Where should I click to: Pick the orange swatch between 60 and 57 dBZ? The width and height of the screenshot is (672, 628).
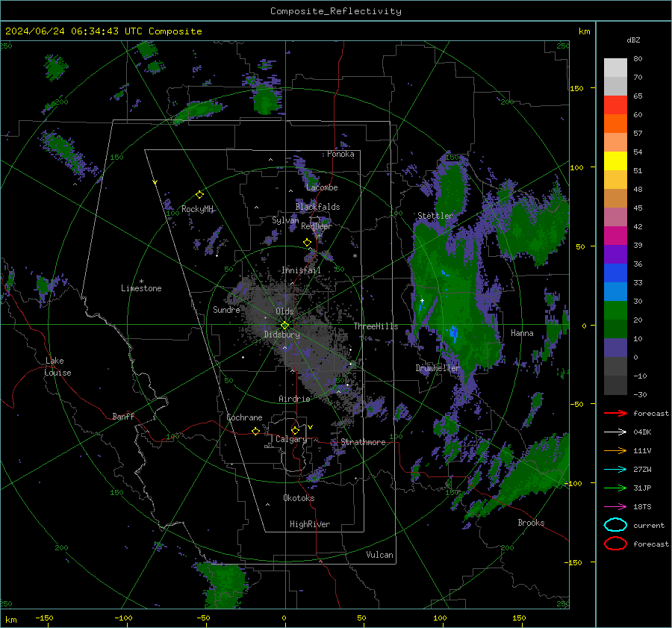click(x=615, y=124)
